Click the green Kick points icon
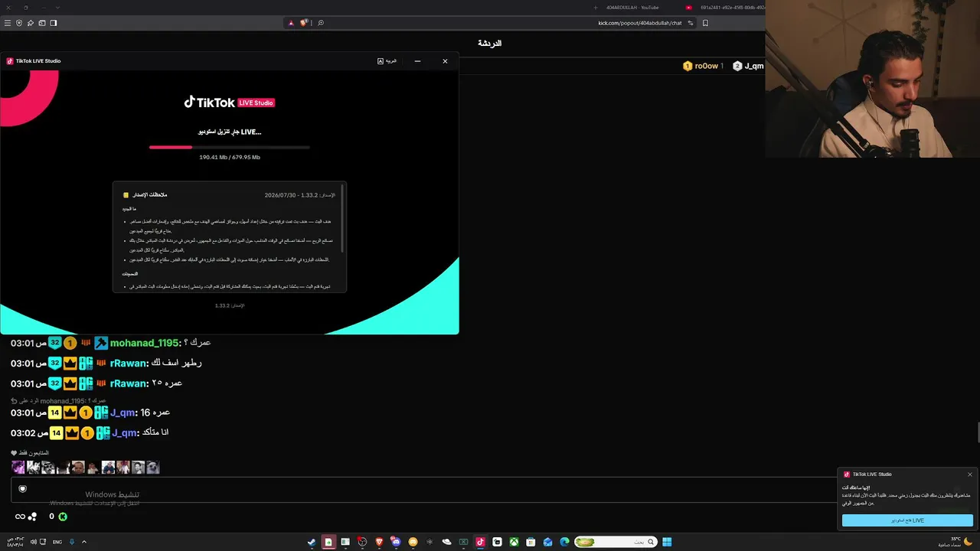Viewport: 980px width, 551px height. tap(63, 517)
